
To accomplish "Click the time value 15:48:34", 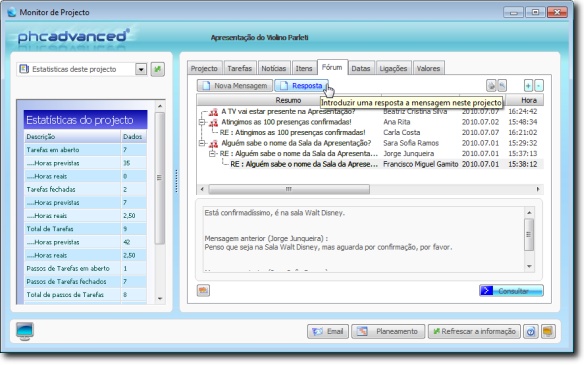I will 523,122.
